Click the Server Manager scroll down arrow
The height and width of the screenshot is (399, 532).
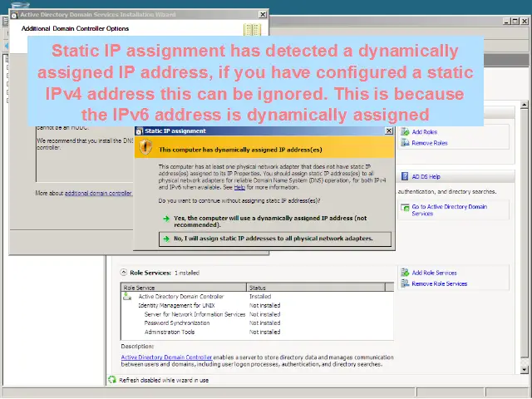click(525, 369)
